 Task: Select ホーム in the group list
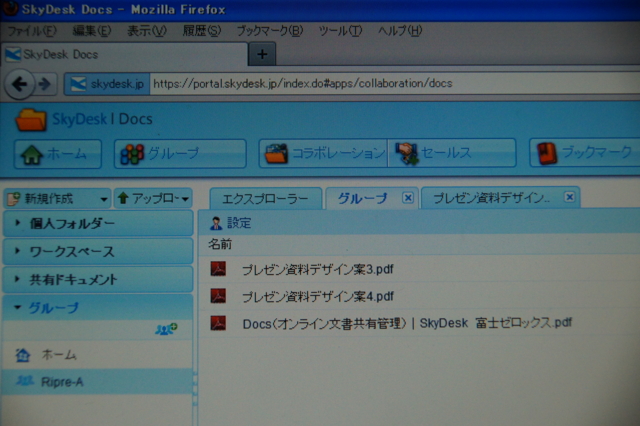59,355
